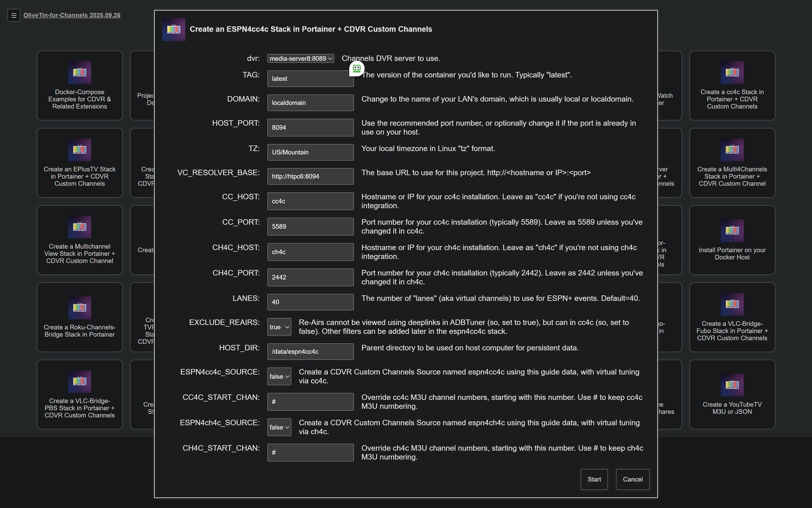Expand the EXCLUDE_REAIRS true/false dropdown
Viewport: 812px width, 508px height.
279,327
